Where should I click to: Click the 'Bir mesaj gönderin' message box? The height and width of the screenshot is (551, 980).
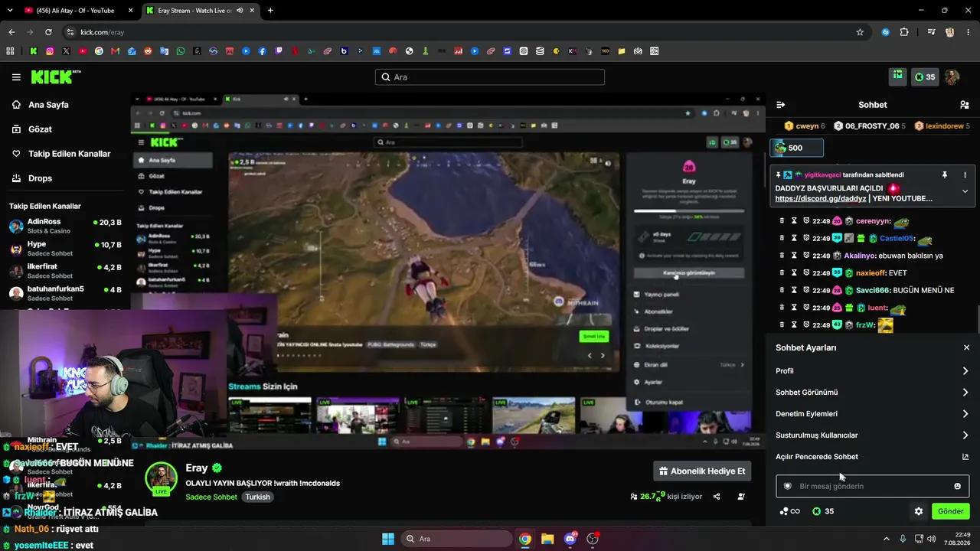pyautogui.click(x=873, y=486)
